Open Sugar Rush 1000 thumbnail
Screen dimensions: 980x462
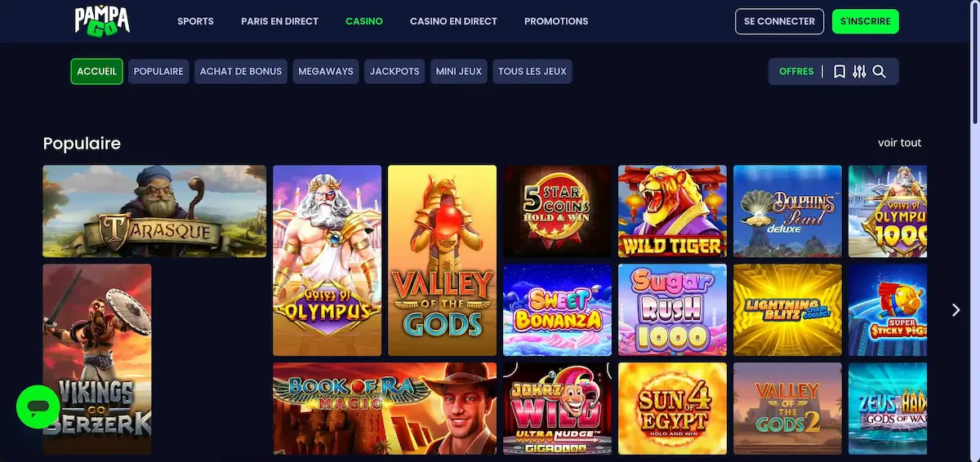pyautogui.click(x=672, y=310)
